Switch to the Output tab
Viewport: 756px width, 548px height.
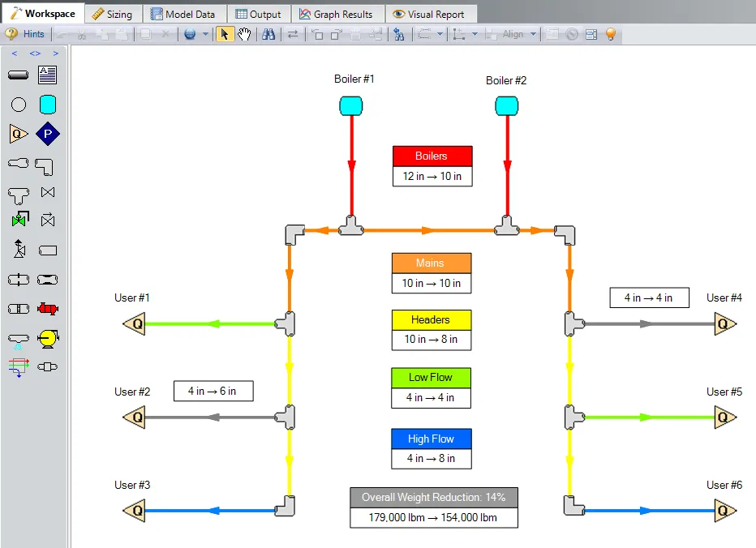point(259,14)
